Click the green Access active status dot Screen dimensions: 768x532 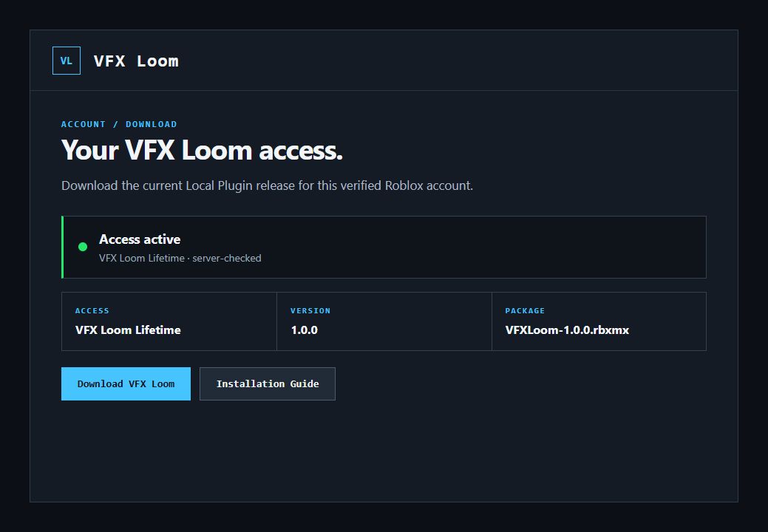click(x=83, y=247)
